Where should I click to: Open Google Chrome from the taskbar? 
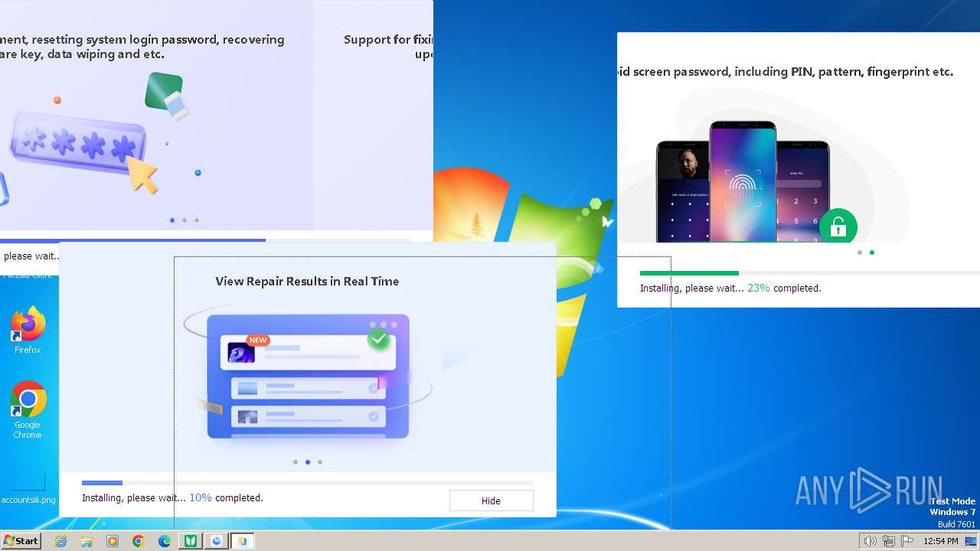click(x=139, y=541)
